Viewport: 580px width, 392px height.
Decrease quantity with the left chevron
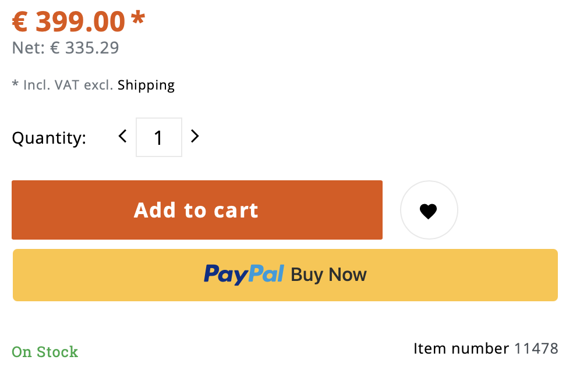(x=122, y=137)
